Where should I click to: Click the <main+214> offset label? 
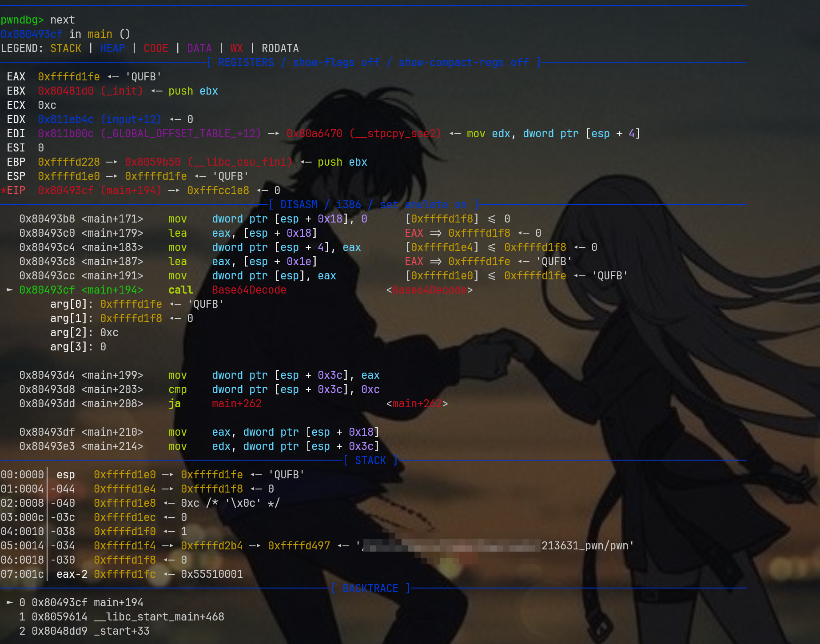point(112,446)
